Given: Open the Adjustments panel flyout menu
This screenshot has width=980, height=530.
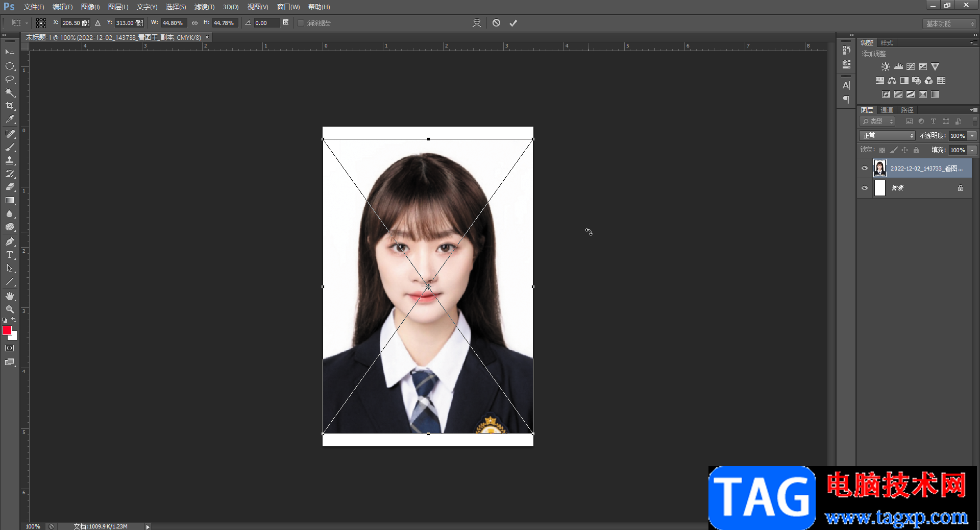Looking at the screenshot, I should (974, 42).
